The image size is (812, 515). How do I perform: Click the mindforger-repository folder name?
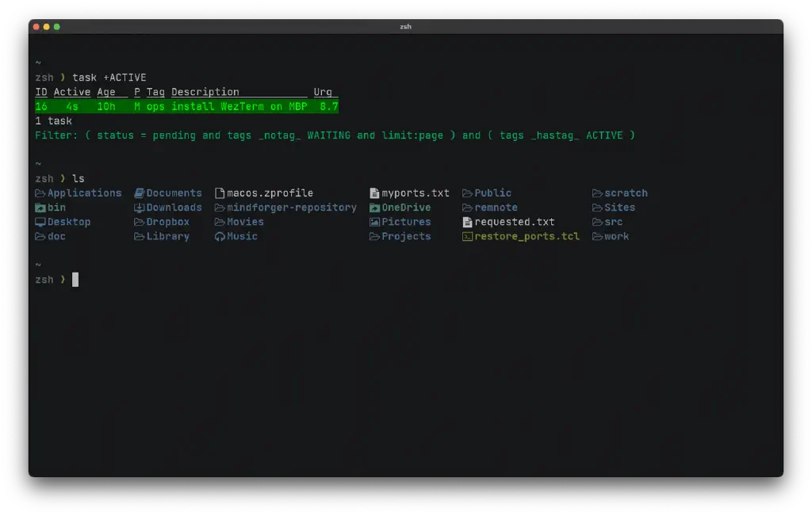(292, 208)
